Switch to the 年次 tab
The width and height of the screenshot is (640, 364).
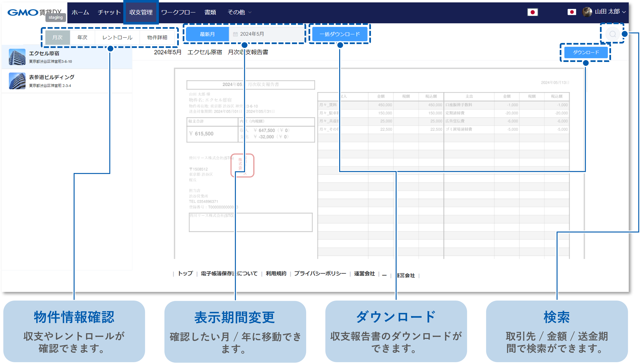(x=82, y=37)
